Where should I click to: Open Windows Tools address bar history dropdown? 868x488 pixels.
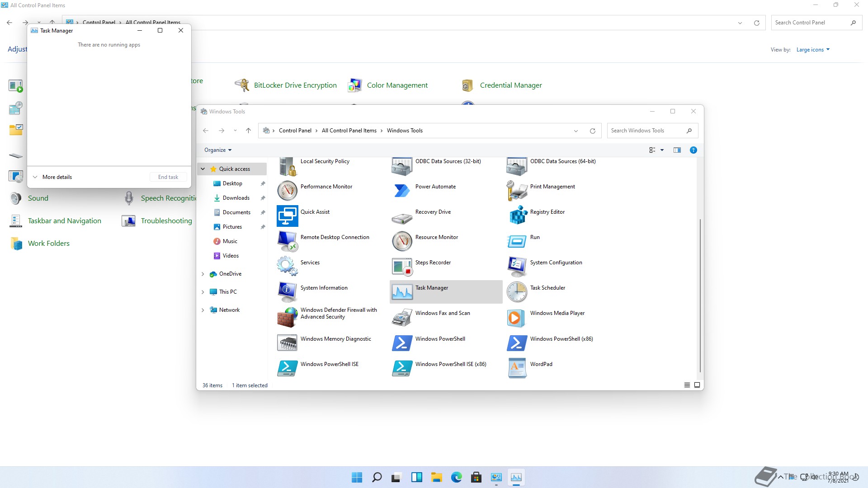tap(576, 131)
